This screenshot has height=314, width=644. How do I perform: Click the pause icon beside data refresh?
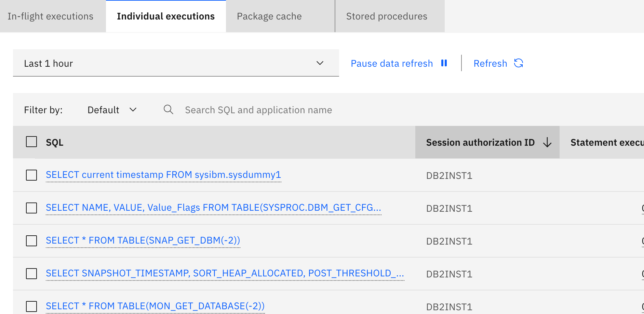[x=444, y=63]
